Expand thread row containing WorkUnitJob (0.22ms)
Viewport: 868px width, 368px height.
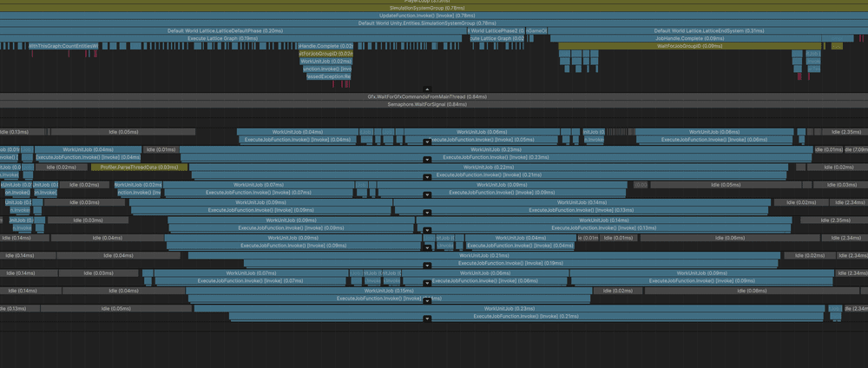tap(427, 178)
